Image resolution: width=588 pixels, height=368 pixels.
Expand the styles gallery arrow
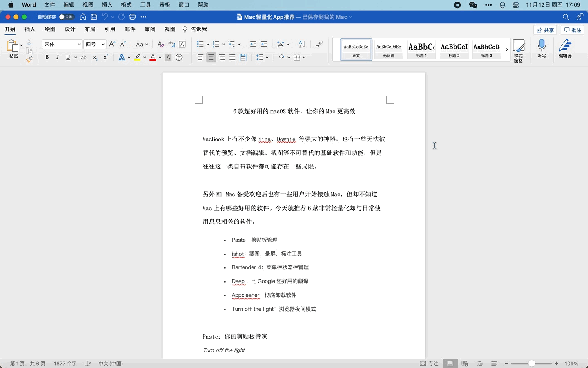pos(507,49)
